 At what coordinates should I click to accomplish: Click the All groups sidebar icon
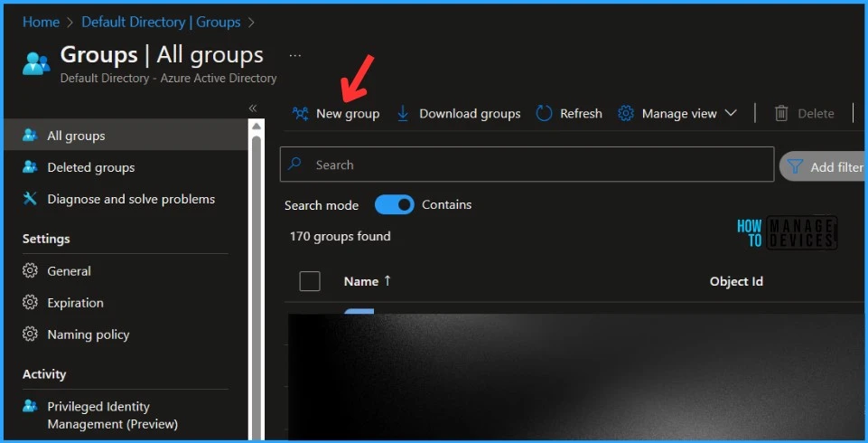pos(30,135)
